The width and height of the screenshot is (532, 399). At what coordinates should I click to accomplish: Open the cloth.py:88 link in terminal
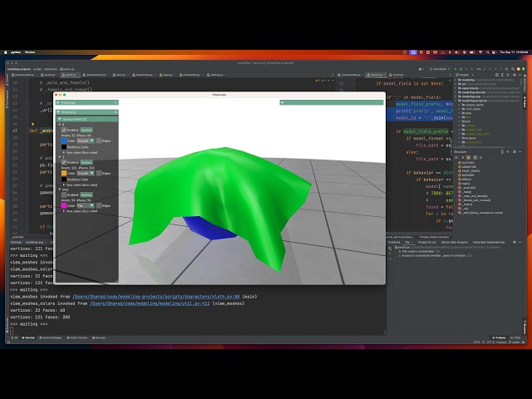point(156,297)
